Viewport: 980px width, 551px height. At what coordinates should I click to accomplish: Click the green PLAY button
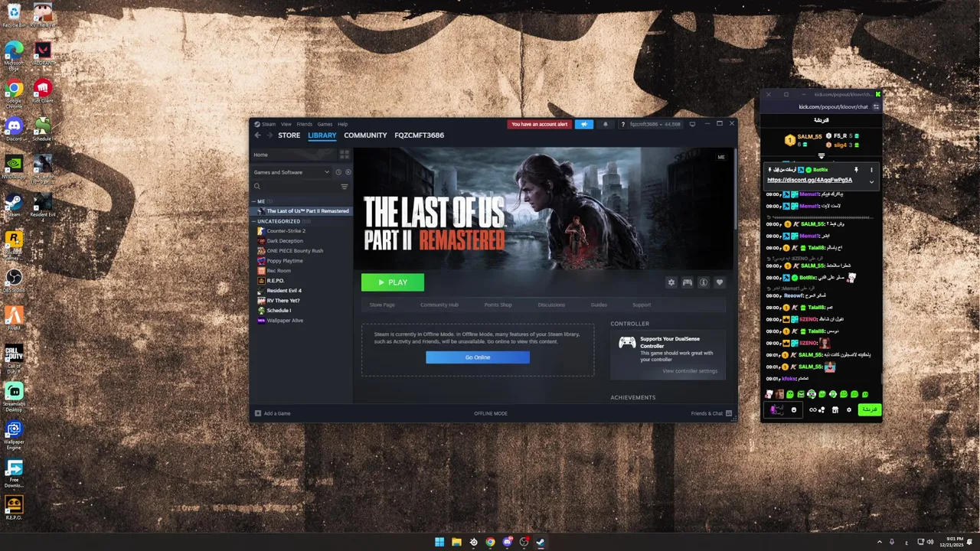pos(393,282)
